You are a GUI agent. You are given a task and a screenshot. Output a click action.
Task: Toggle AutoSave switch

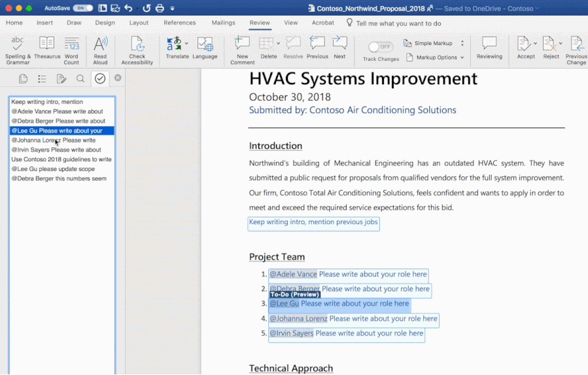pyautogui.click(x=83, y=8)
